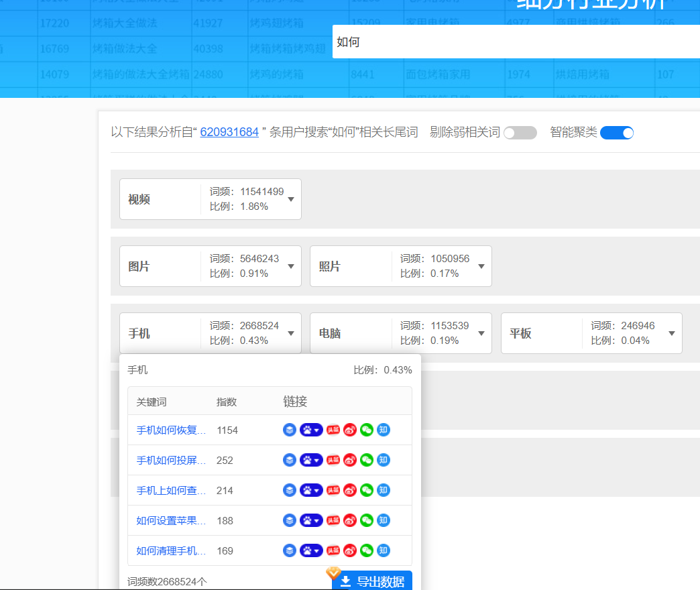Expand the 图片 category dropdown arrow

pos(291,266)
